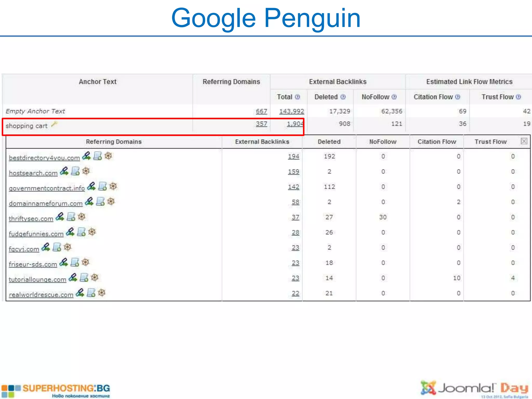The height and width of the screenshot is (399, 532).
Task: Click the pencil icon beside friseur-sds.com
Action: (64, 262)
